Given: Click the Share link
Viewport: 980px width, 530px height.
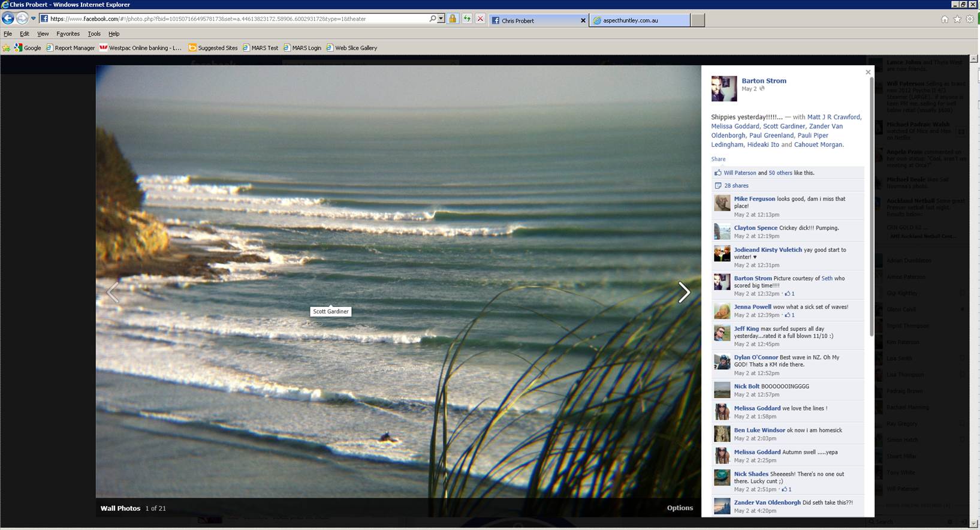Looking at the screenshot, I should pyautogui.click(x=718, y=159).
